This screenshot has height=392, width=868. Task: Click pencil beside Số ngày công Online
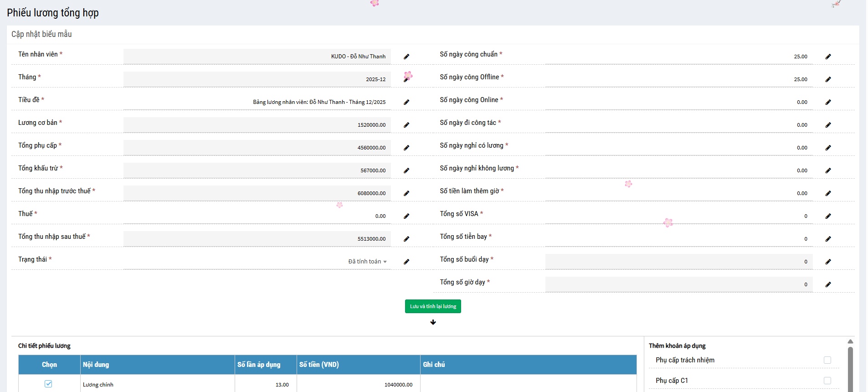(828, 102)
